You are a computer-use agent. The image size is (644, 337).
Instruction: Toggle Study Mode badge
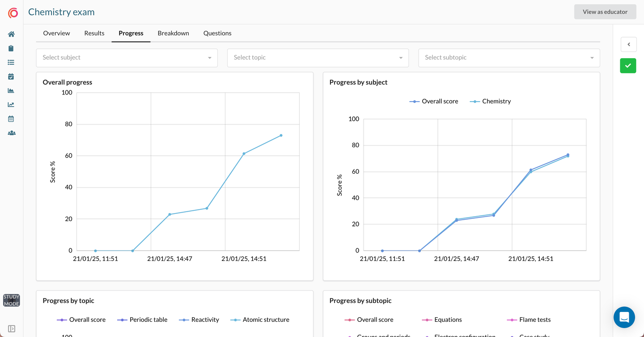pyautogui.click(x=11, y=300)
